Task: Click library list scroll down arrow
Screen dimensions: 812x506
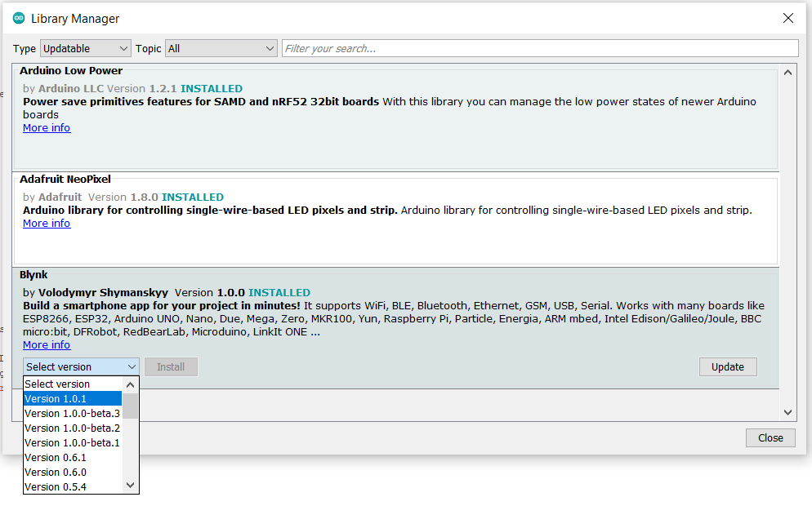Action: point(787,412)
